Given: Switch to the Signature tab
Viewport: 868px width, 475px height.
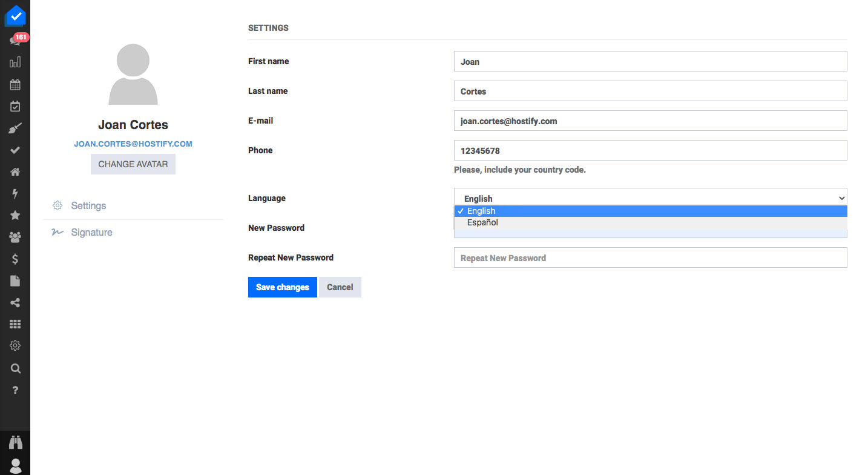Looking at the screenshot, I should (x=91, y=232).
